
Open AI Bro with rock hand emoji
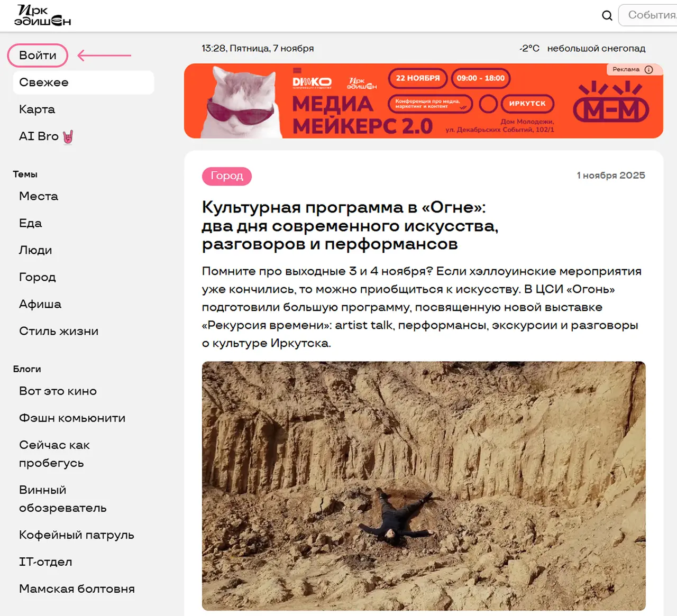[x=46, y=136]
